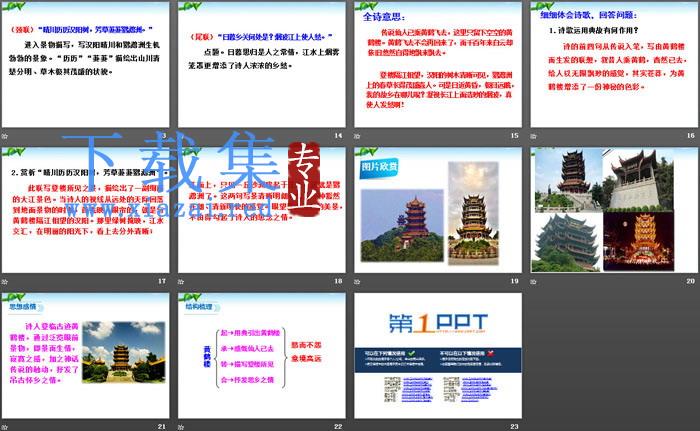Click slide number label 22

coord(338,427)
